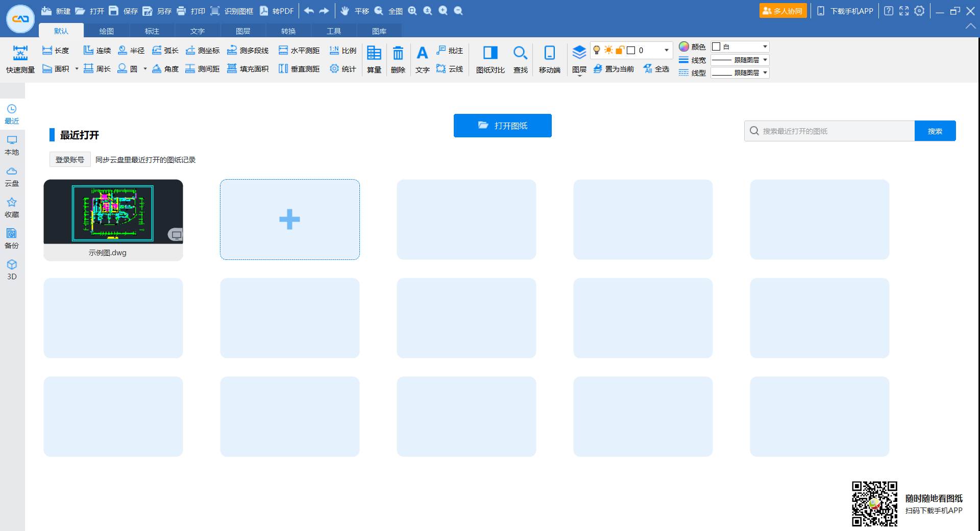
Task: Switch to the 图库 ribbon tab
Action: point(379,31)
